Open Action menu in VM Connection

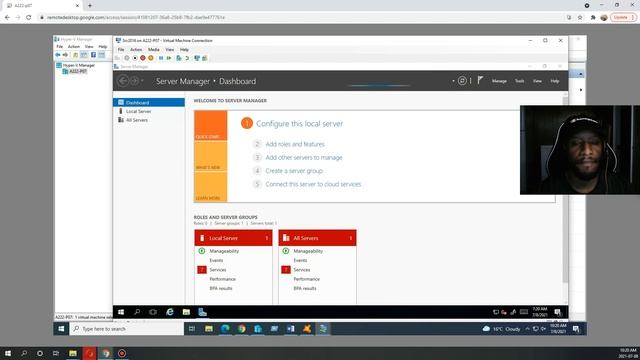[136, 49]
